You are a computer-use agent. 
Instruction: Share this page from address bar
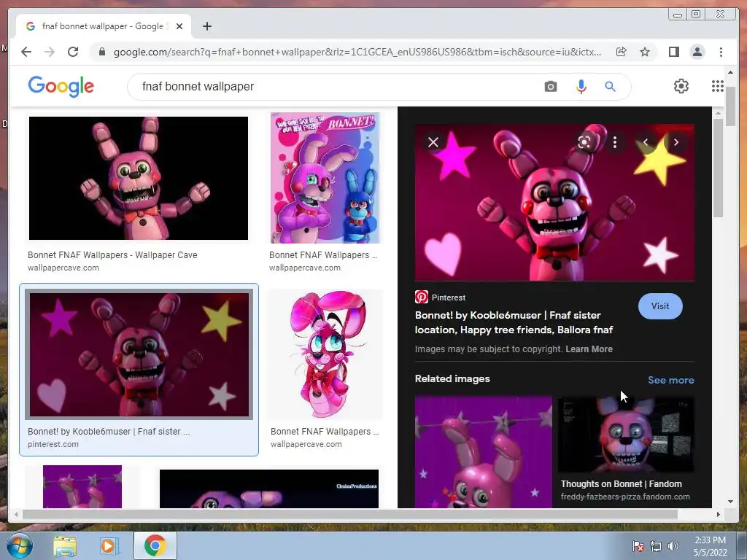[x=622, y=52]
